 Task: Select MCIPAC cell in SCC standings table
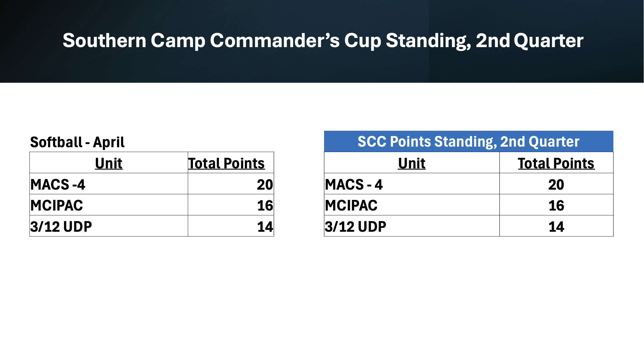pyautogui.click(x=412, y=205)
